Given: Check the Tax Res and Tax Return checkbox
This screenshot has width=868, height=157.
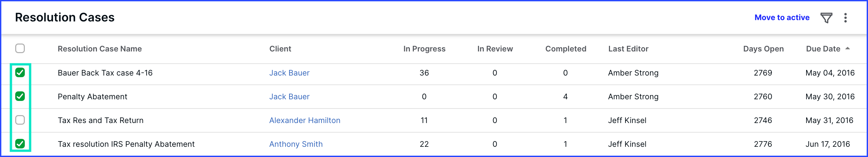Looking at the screenshot, I should (20, 120).
